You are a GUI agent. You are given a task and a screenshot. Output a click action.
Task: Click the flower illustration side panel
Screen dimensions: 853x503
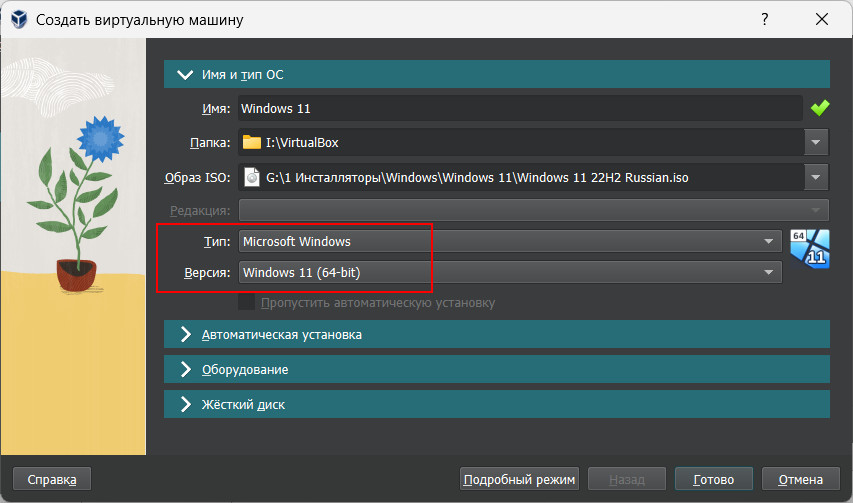[x=73, y=246]
